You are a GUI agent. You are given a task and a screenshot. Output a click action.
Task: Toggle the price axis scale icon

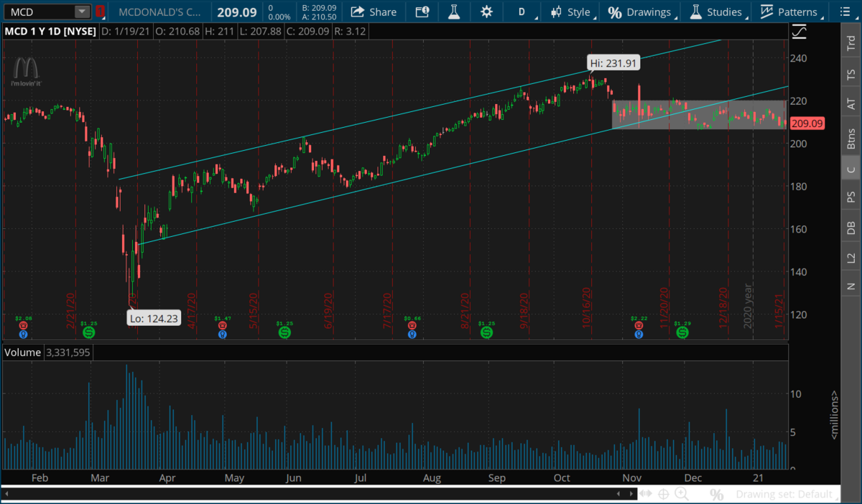pos(799,32)
